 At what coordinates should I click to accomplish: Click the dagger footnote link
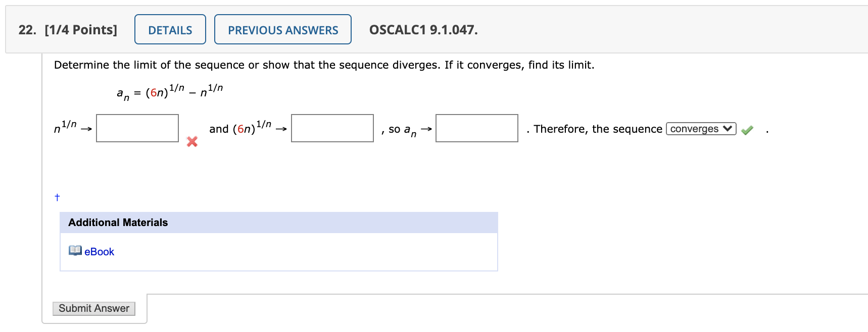coord(57,197)
